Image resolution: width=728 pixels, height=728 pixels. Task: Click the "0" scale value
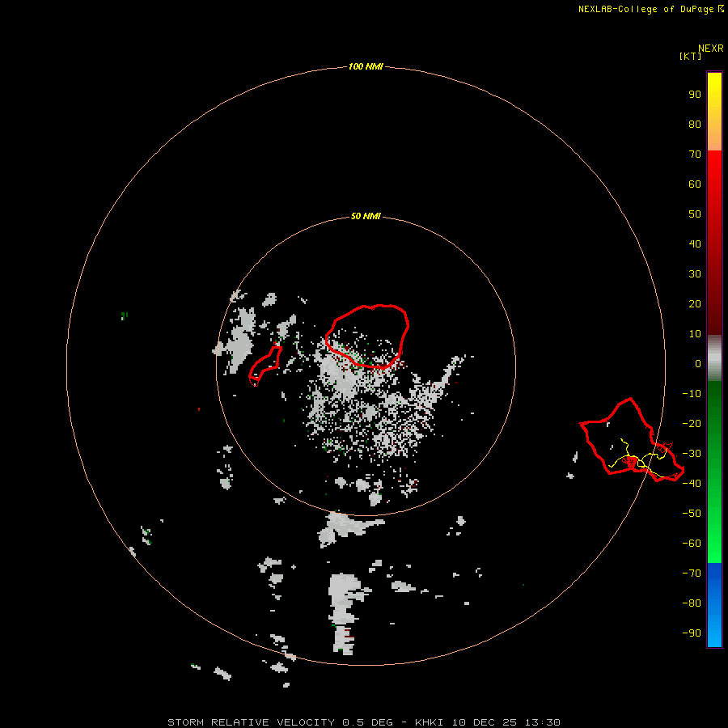pyautogui.click(x=698, y=364)
